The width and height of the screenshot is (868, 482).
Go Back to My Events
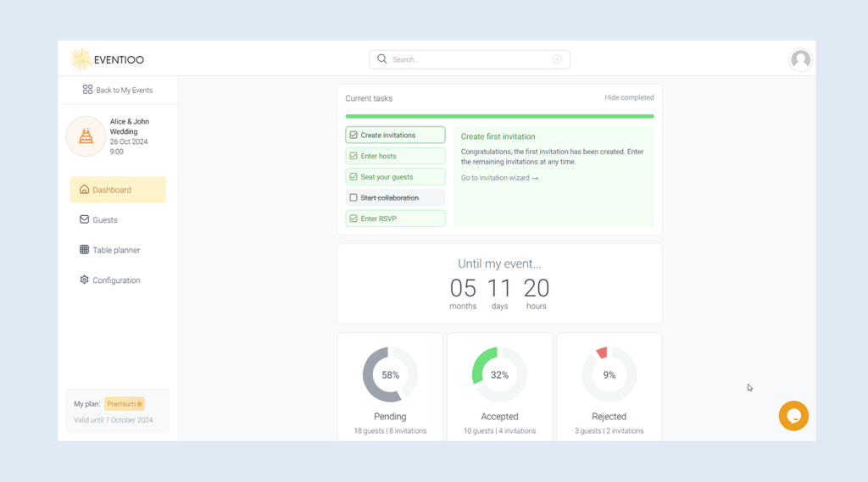tap(118, 90)
